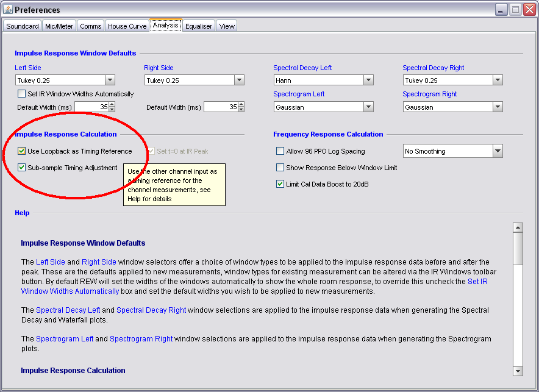This screenshot has width=539, height=392.
Task: Increase the left Default Width spinner value
Action: [112, 104]
